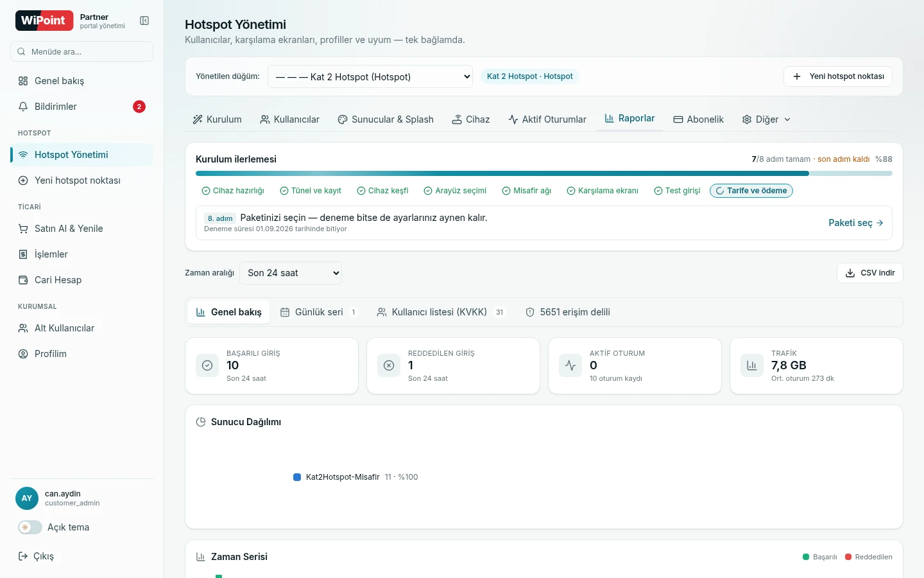
Task: Click the Profilim user icon
Action: [23, 354]
